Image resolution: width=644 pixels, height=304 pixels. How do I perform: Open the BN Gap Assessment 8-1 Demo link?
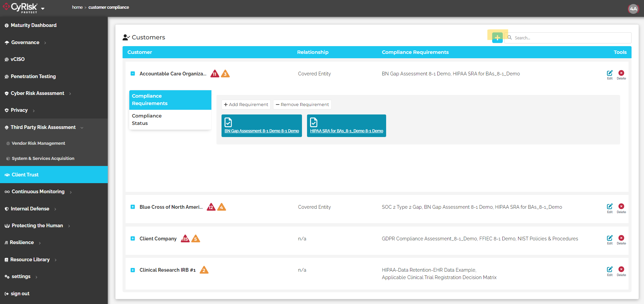click(262, 131)
